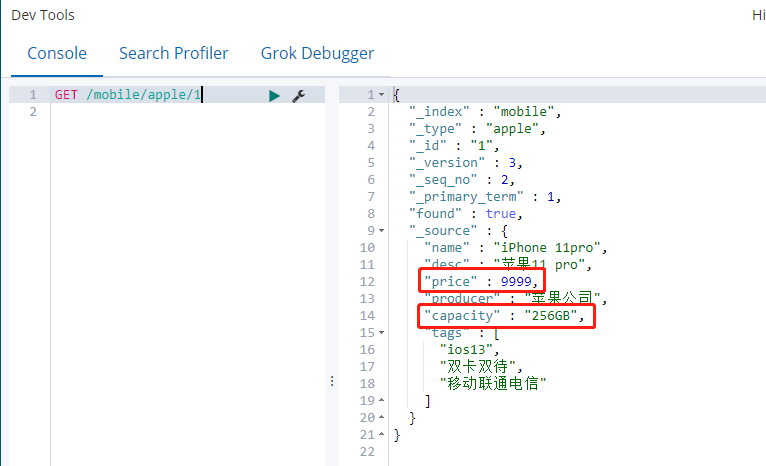Switch to the Console tab
The image size is (766, 466).
(57, 53)
